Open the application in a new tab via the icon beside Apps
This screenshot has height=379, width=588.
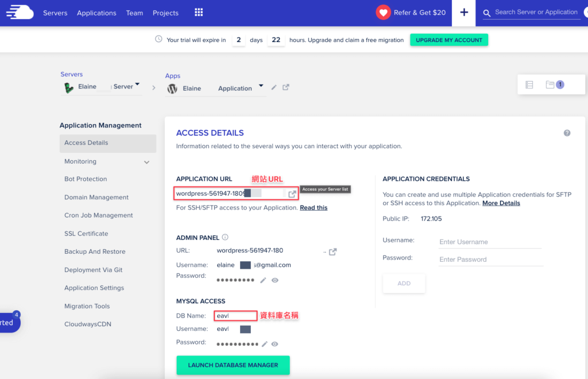[x=286, y=87]
